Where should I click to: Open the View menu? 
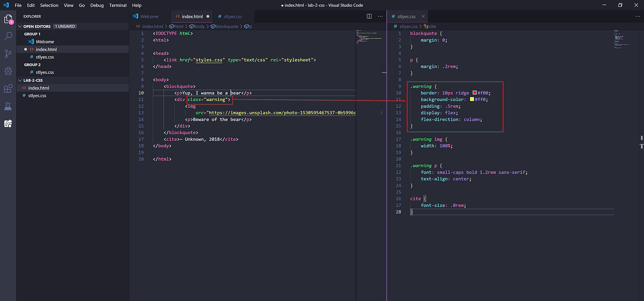[x=69, y=5]
